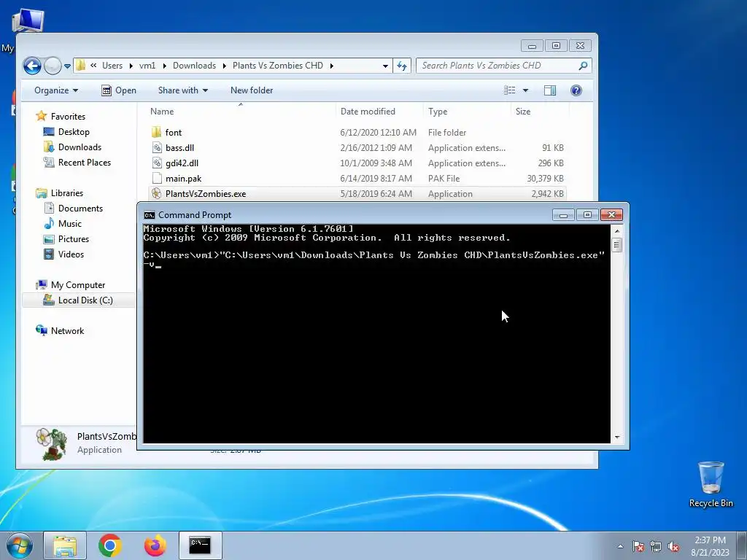747x560 pixels.
Task: Open the recent pages dropdown arrow
Action: [x=67, y=66]
